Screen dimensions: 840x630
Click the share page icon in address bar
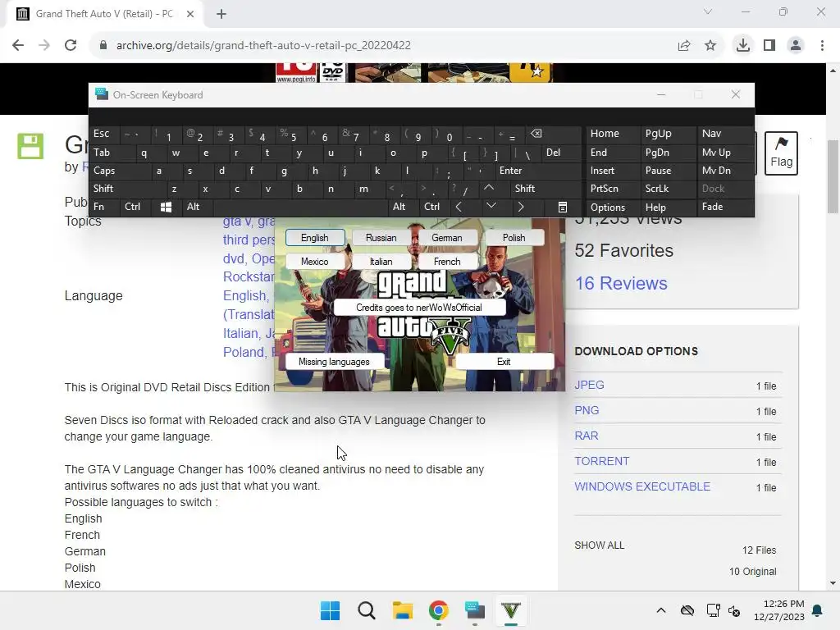click(x=684, y=46)
